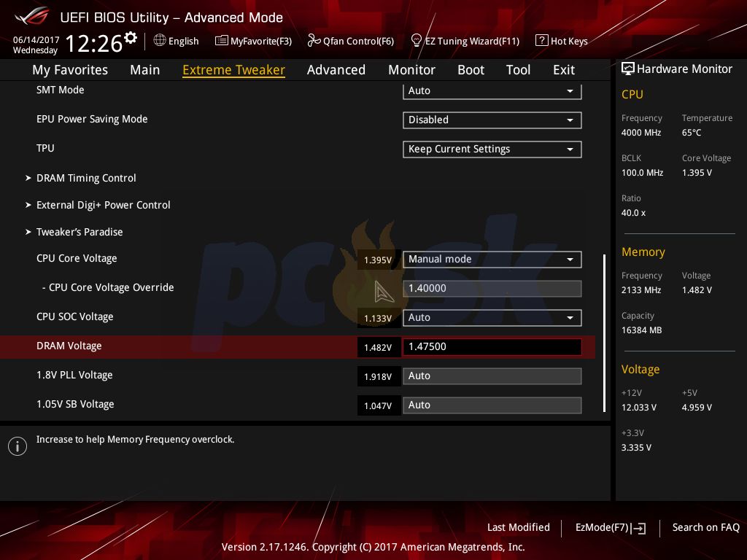Select the 1.8V PLL Voltage label

pyautogui.click(x=75, y=376)
